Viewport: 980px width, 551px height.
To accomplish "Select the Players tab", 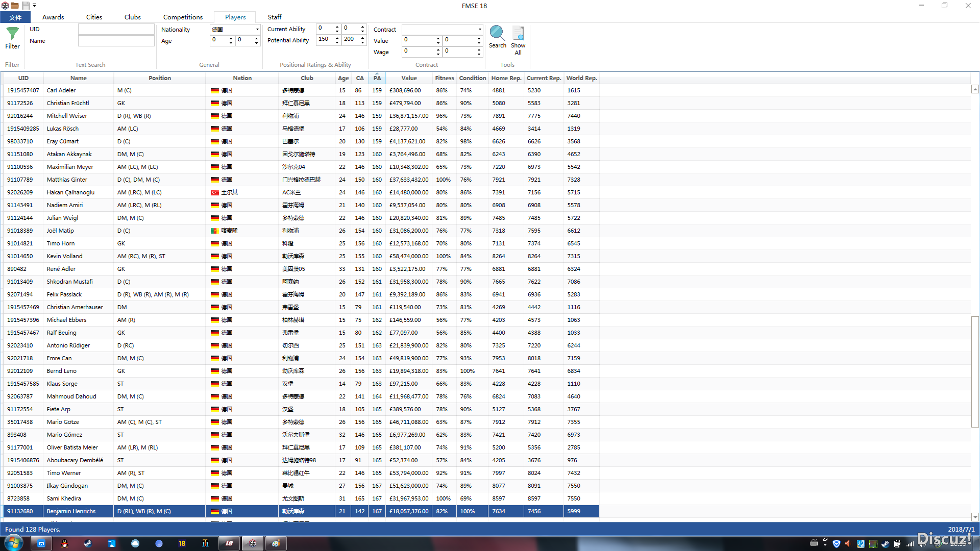I will point(235,17).
